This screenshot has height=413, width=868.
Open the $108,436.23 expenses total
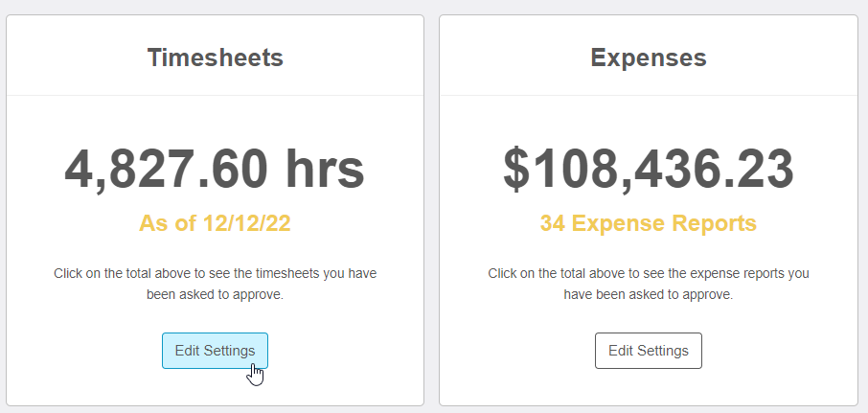tap(649, 169)
